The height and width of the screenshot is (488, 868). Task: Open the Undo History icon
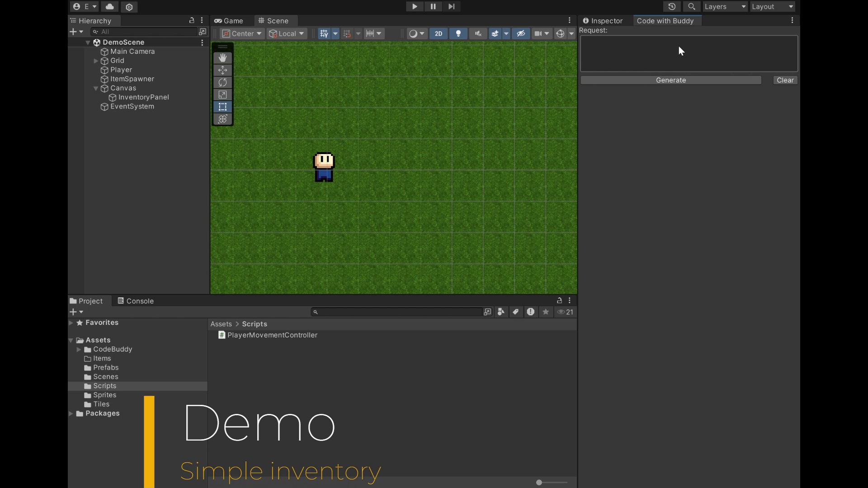tap(672, 7)
